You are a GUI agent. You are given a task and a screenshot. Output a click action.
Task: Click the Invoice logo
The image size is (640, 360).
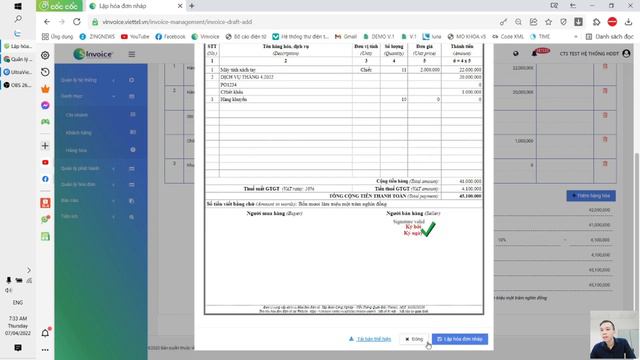point(93,54)
